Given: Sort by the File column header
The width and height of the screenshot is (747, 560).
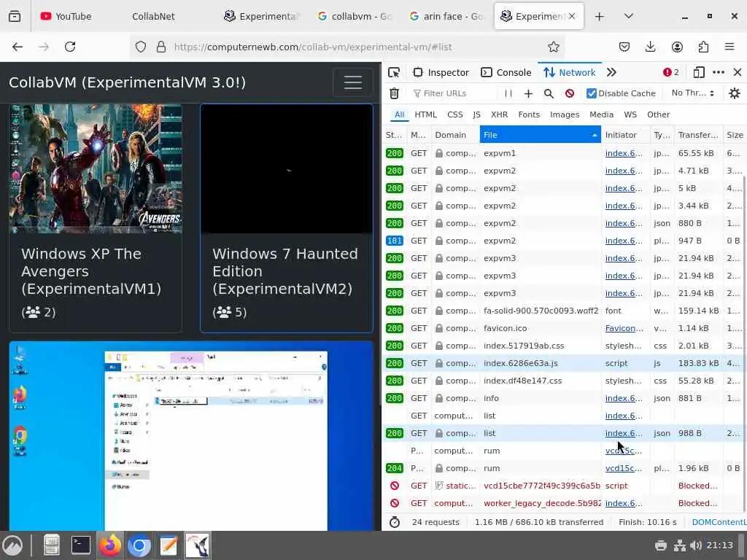Looking at the screenshot, I should click(541, 135).
